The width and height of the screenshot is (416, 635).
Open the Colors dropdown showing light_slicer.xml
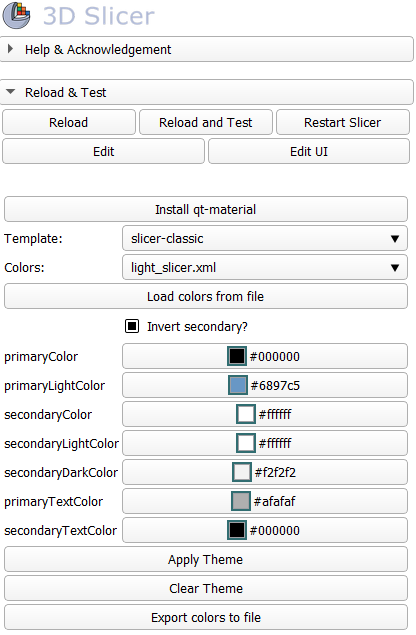pos(265,268)
